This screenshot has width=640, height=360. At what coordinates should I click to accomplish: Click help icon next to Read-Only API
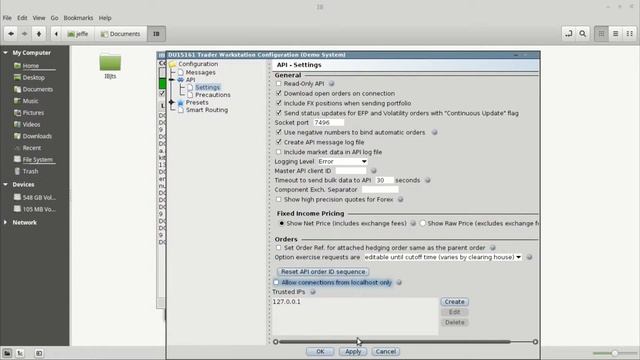click(331, 83)
